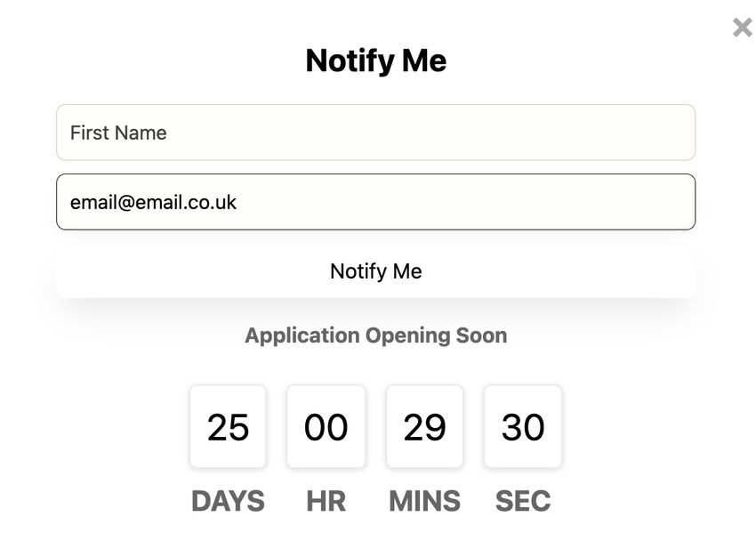The width and height of the screenshot is (756, 549).
Task: Click the HR label under the countdown
Action: (x=326, y=501)
